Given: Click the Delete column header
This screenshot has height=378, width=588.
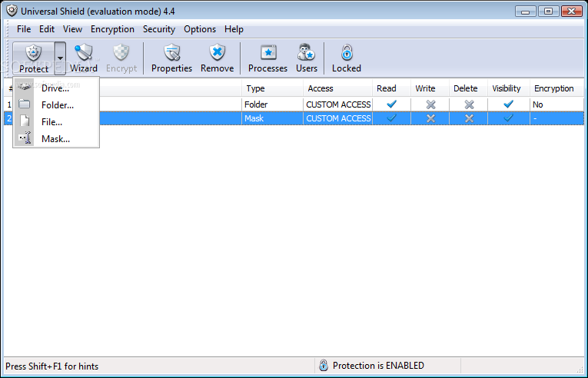Looking at the screenshot, I should [x=468, y=88].
